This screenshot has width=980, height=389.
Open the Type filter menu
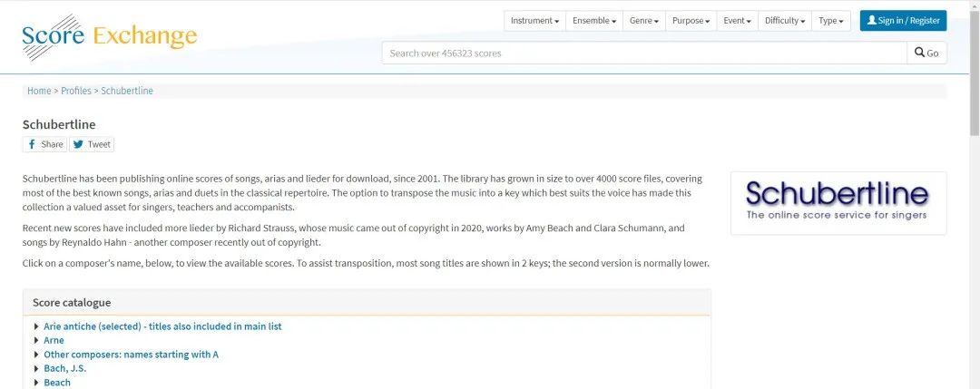pos(830,21)
